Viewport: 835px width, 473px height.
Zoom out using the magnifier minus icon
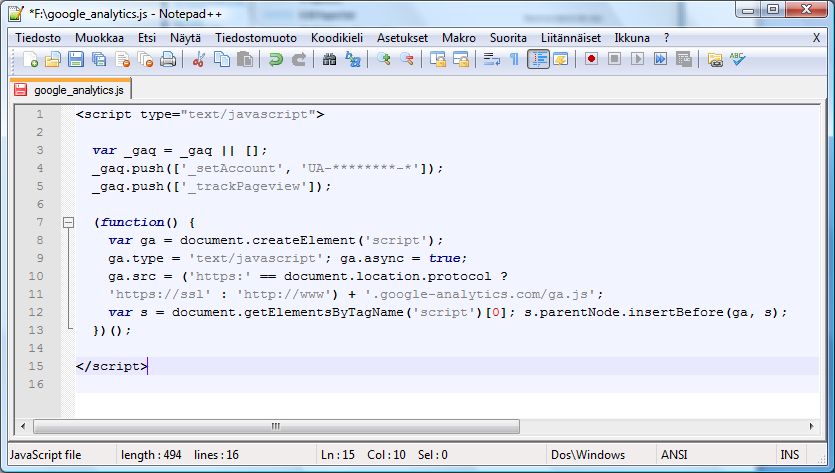coord(407,59)
